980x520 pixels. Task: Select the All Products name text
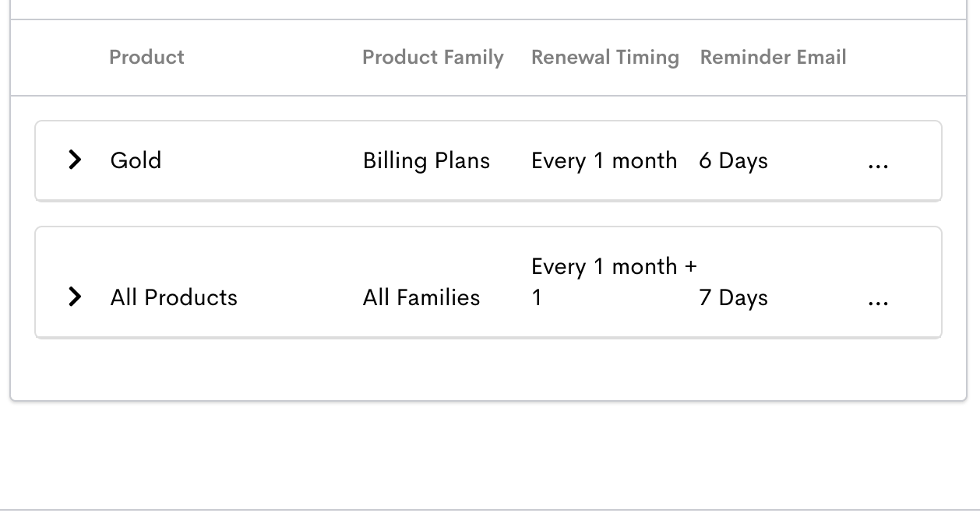[x=174, y=297]
